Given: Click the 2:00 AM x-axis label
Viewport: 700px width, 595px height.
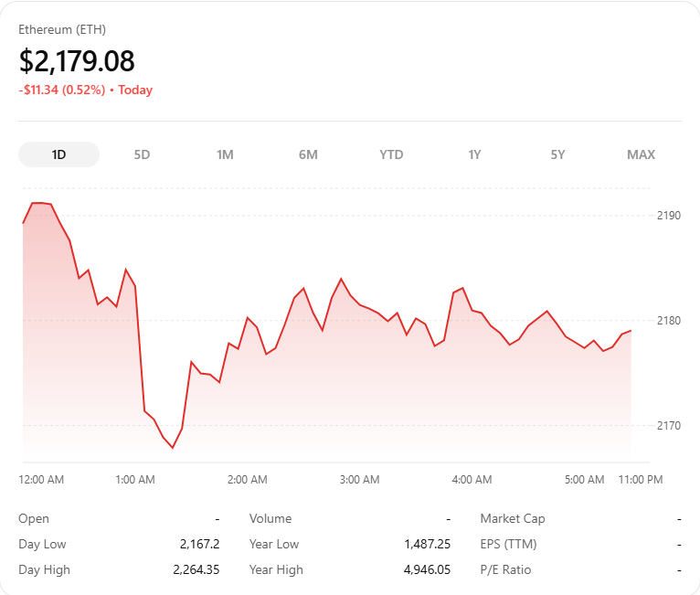Looking at the screenshot, I should 247,480.
